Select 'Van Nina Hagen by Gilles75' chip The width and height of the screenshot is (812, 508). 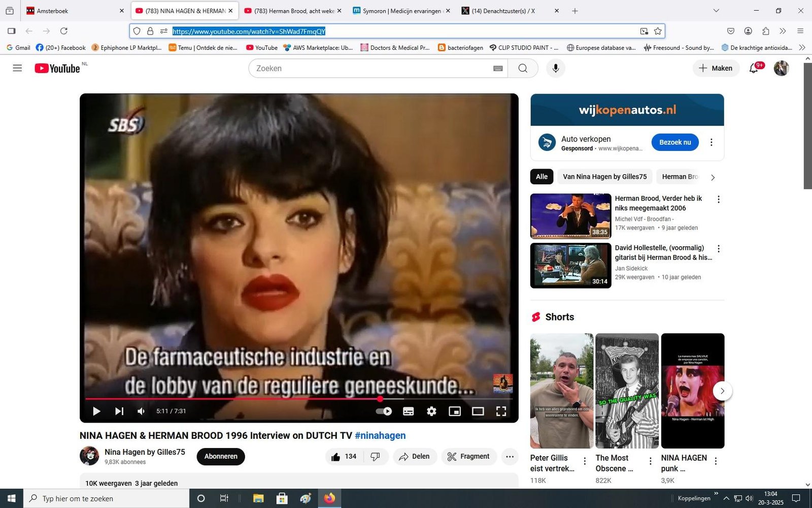pyautogui.click(x=604, y=177)
